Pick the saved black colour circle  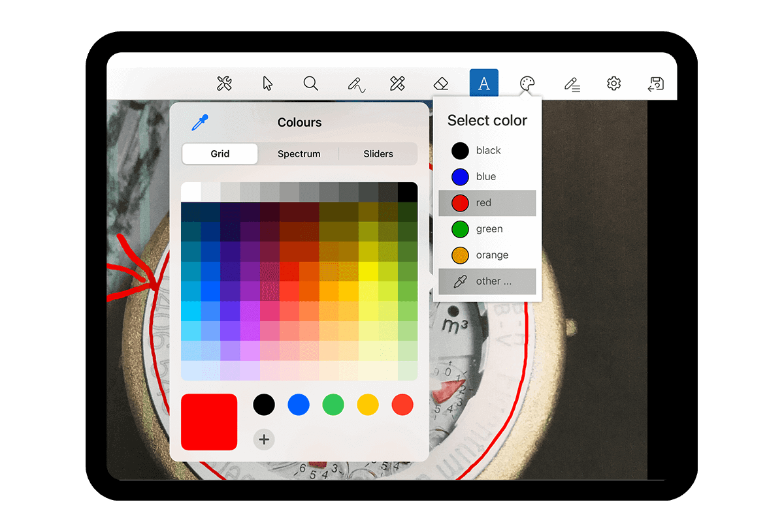pyautogui.click(x=264, y=404)
